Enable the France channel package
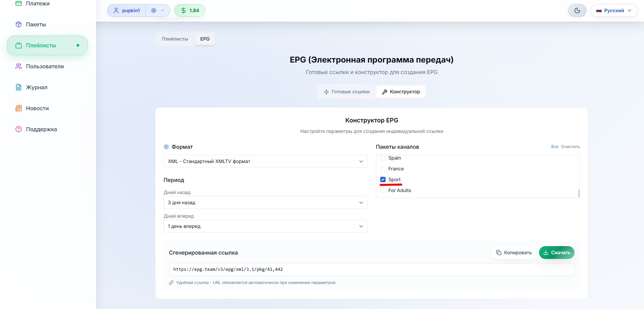 (x=383, y=169)
